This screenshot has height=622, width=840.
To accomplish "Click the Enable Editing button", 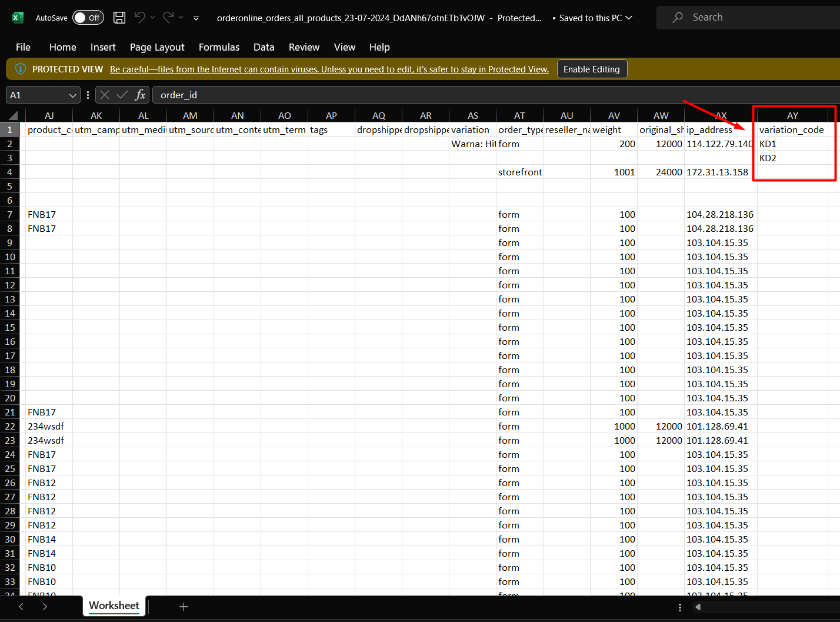I will coord(592,69).
